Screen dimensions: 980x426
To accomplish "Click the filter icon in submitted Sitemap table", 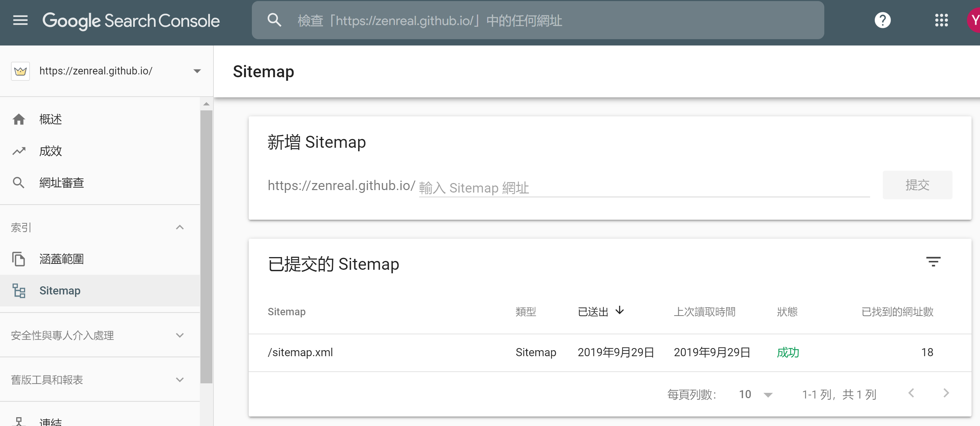I will tap(933, 262).
